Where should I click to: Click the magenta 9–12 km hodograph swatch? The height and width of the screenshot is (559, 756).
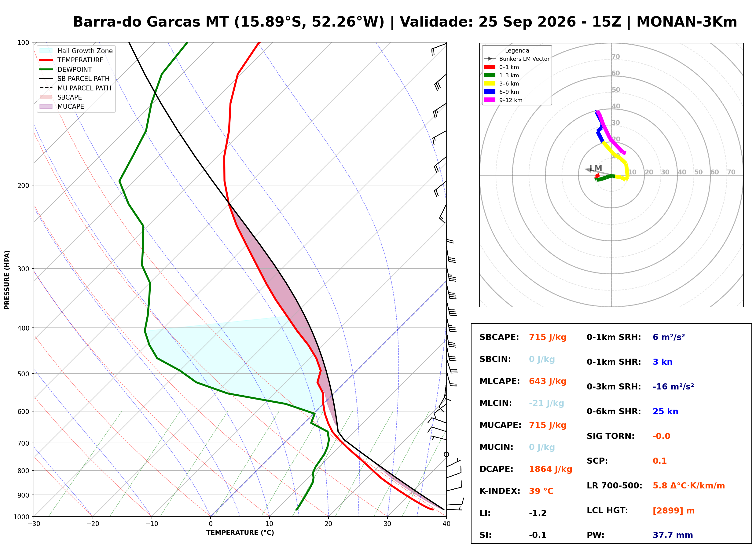(x=490, y=100)
